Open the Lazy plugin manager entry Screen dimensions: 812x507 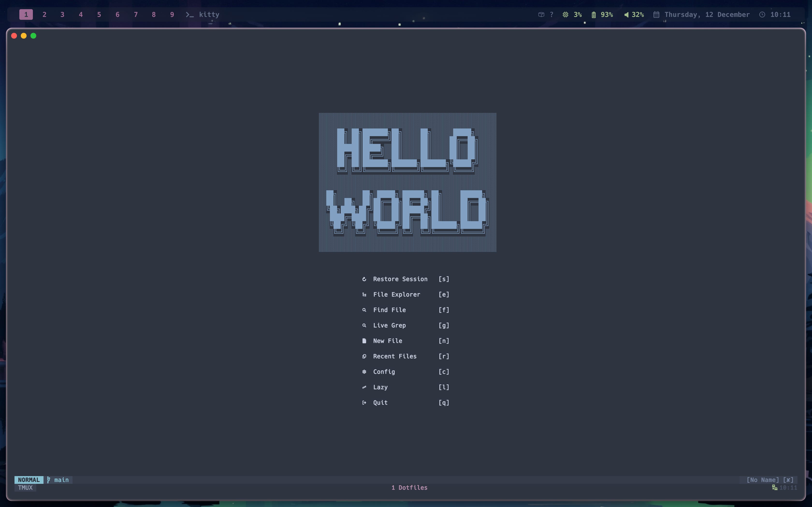[380, 387]
